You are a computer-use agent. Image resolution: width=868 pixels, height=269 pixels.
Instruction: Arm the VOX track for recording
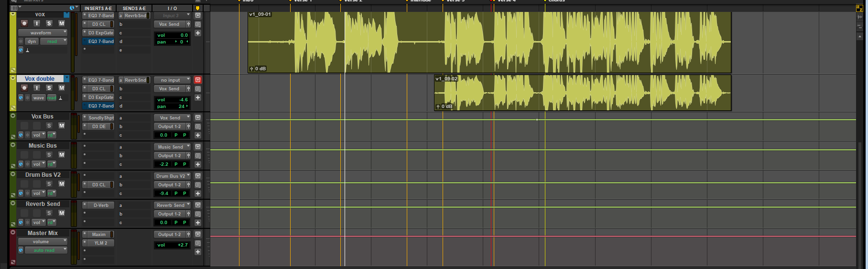pos(24,23)
